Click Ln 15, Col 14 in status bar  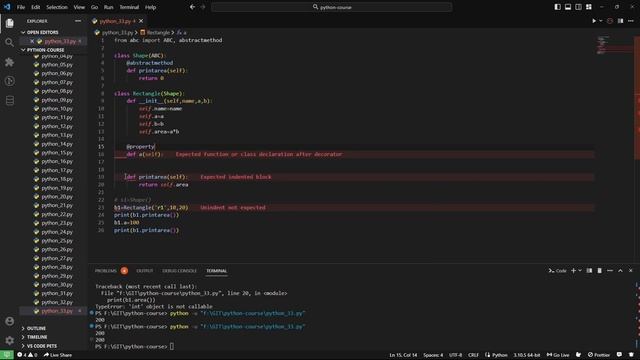403,355
